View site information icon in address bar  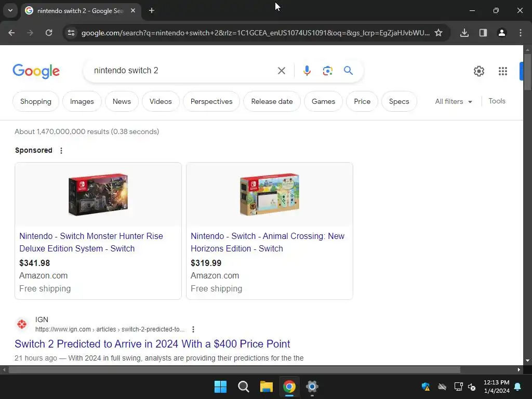(x=71, y=33)
